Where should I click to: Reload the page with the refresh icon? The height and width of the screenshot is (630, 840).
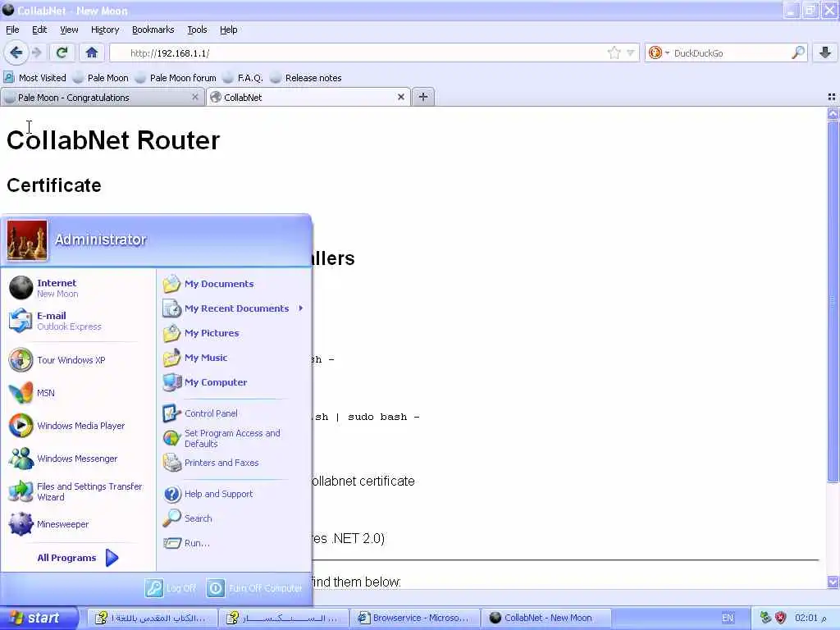point(62,52)
